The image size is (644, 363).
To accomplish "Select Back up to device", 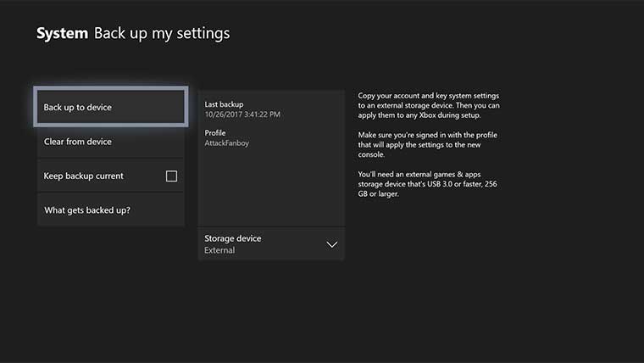I will (109, 108).
